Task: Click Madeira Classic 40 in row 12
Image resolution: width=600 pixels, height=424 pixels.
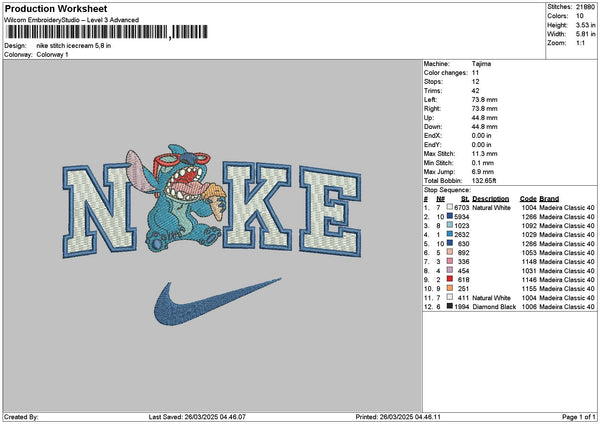Action: (x=567, y=307)
